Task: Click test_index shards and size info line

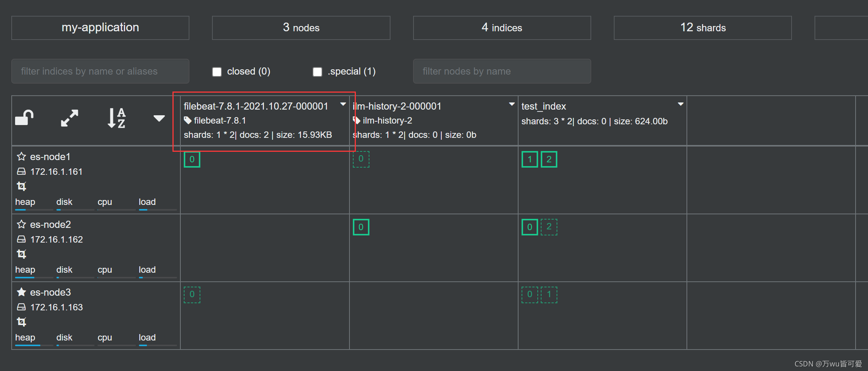Action: pyautogui.click(x=595, y=121)
